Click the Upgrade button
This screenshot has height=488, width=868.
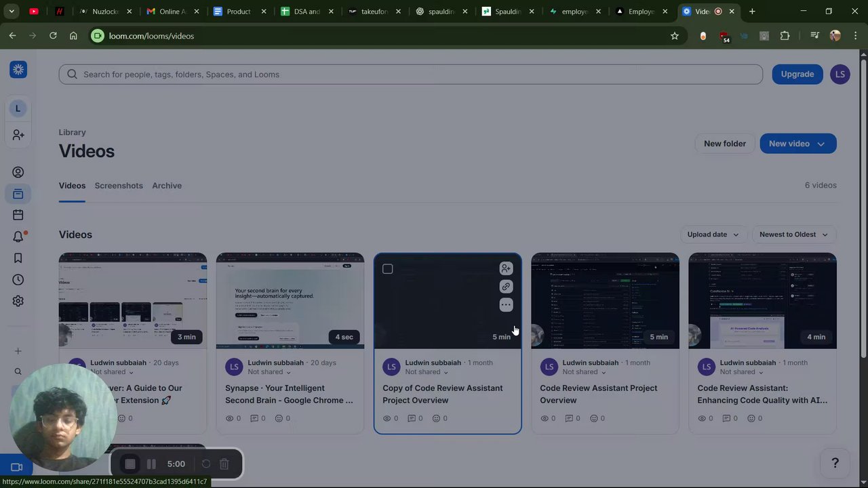pyautogui.click(x=797, y=74)
